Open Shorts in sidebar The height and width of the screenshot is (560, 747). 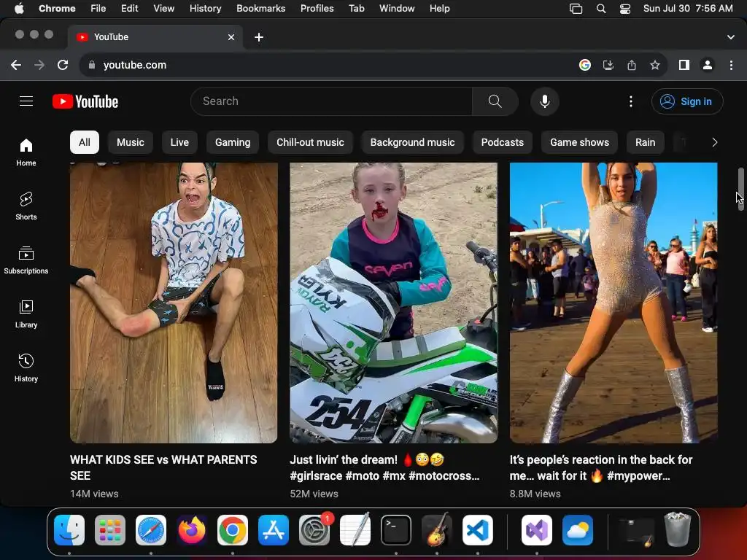click(x=26, y=206)
